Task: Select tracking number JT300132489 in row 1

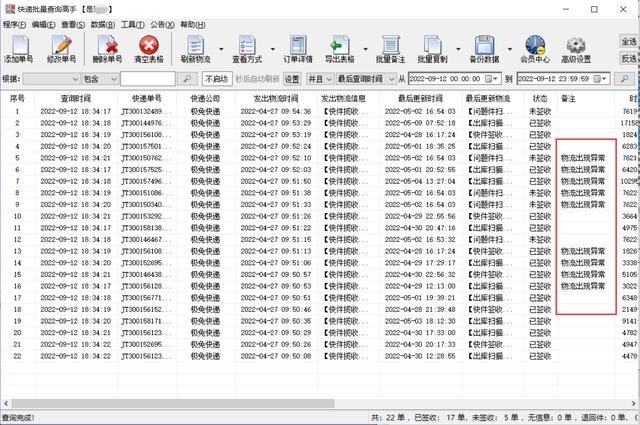Action: pos(146,111)
